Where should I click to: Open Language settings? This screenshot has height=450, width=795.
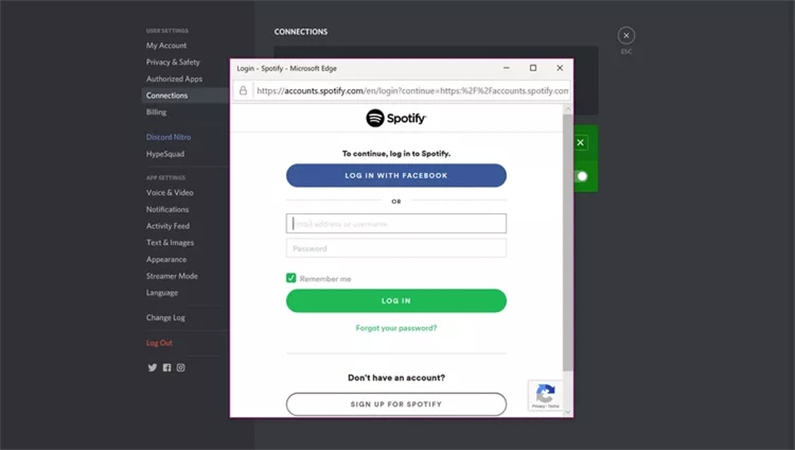162,293
